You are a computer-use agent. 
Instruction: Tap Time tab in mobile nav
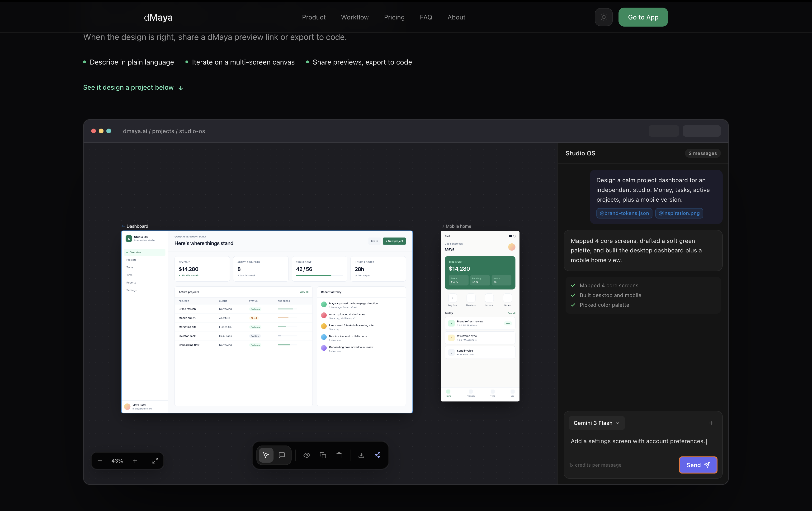(x=492, y=393)
